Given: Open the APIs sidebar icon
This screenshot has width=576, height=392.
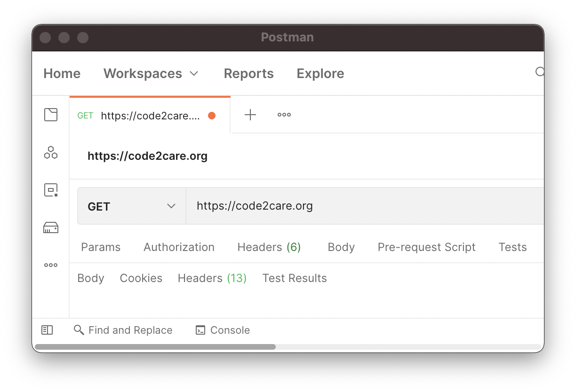Looking at the screenshot, I should coord(51,152).
